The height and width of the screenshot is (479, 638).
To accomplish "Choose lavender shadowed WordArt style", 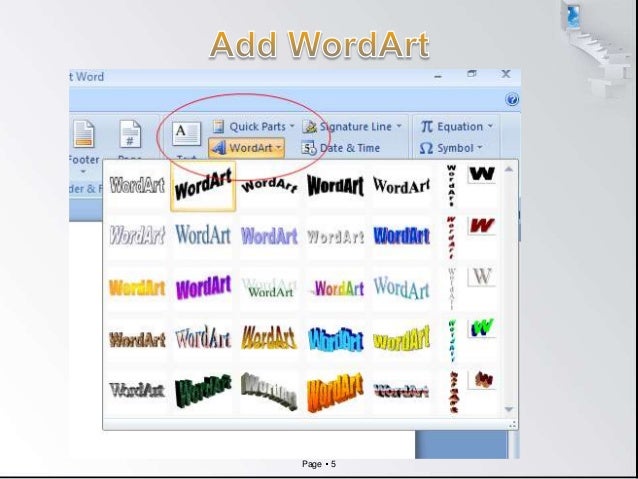I will pos(269,236).
